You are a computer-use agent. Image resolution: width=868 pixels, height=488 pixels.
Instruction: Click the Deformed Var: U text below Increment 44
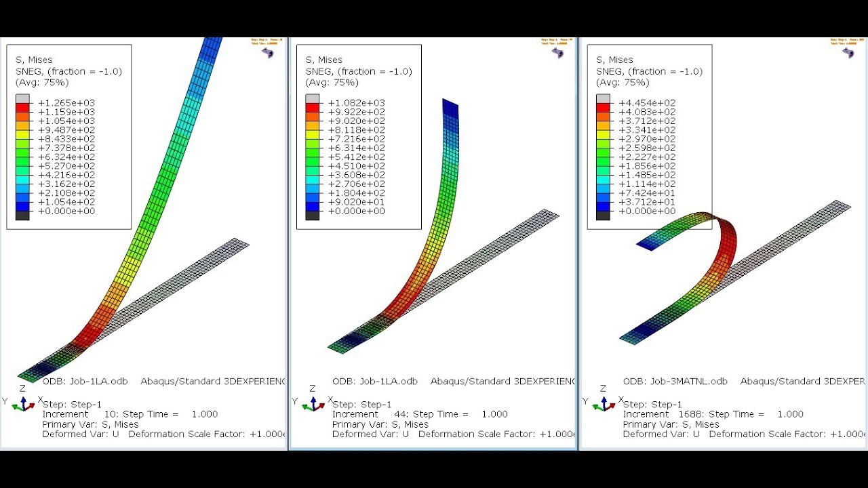[x=370, y=434]
